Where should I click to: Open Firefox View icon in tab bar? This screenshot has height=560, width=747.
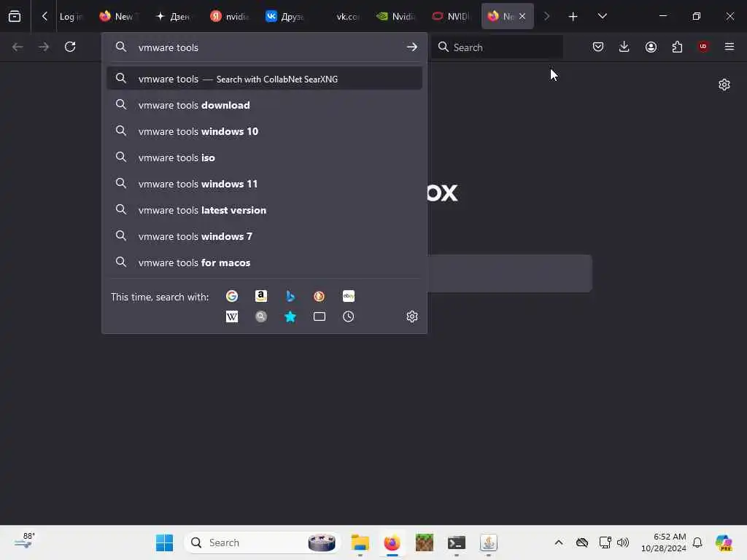pos(15,16)
